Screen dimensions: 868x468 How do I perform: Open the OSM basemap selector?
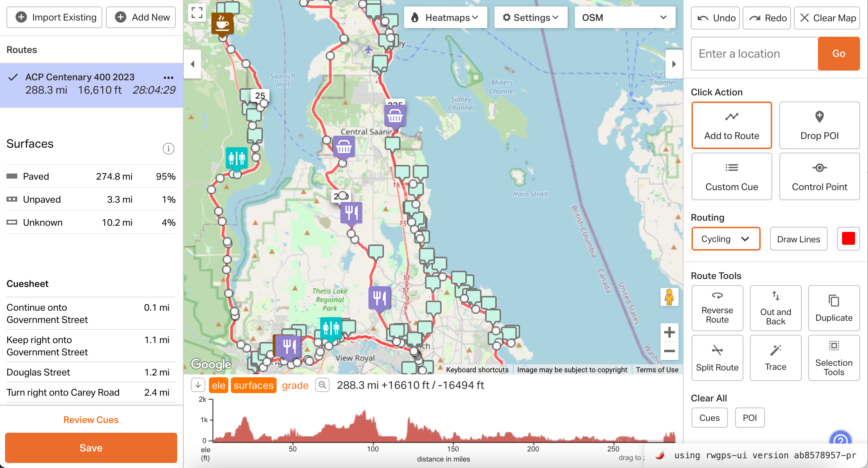624,17
